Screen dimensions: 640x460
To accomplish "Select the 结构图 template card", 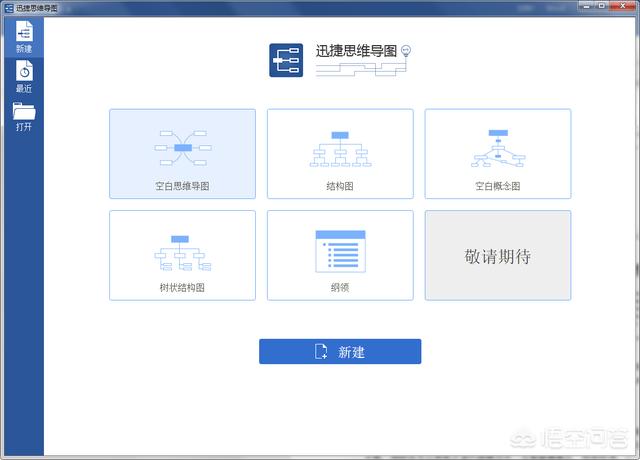I will click(x=340, y=154).
